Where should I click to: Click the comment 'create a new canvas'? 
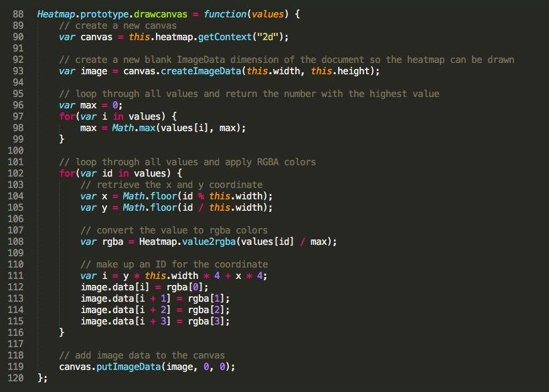[118, 25]
